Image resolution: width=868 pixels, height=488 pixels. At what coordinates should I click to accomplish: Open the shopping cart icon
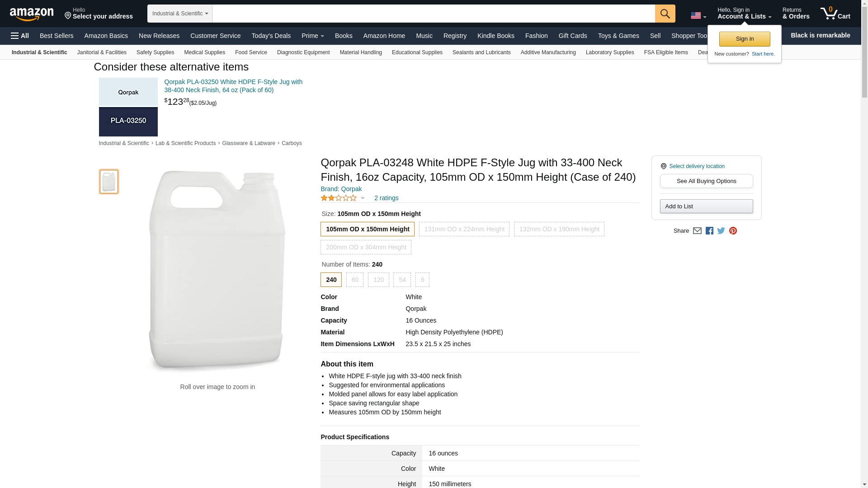(835, 14)
